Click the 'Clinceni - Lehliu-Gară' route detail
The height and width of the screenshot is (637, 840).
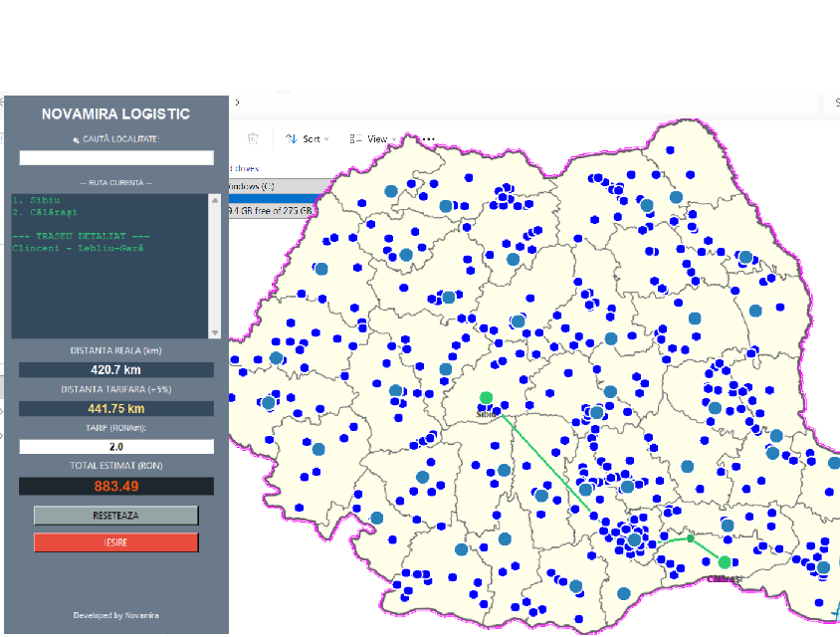tap(79, 248)
